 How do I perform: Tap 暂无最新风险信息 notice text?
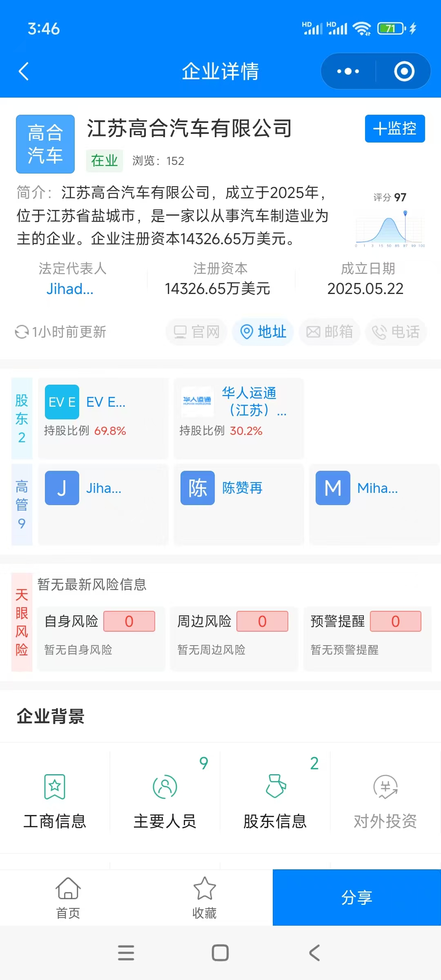pos(92,584)
